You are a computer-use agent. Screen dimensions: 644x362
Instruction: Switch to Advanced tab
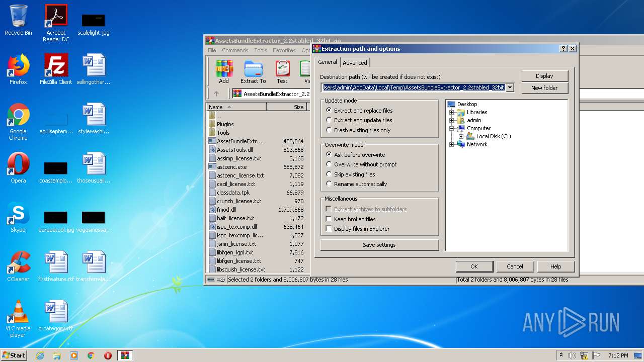355,63
